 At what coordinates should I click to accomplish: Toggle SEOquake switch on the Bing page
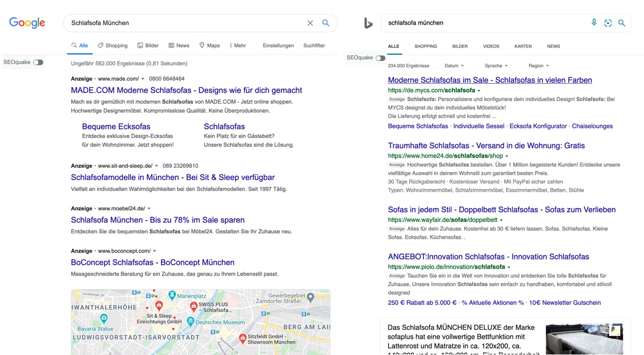click(x=380, y=58)
